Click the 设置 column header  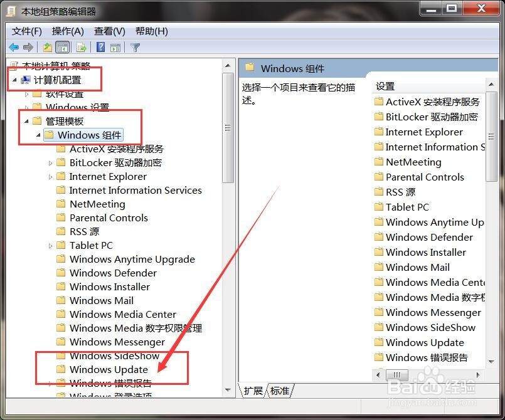pos(428,87)
